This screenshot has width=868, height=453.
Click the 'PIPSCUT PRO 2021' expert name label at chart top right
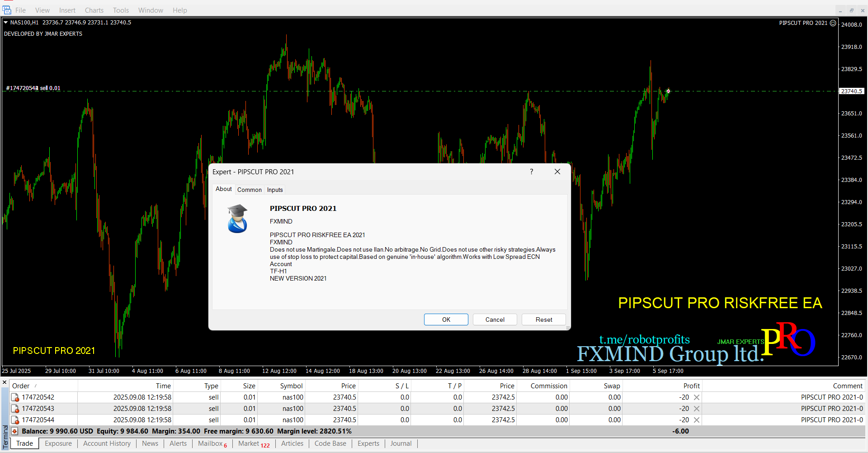coord(803,23)
